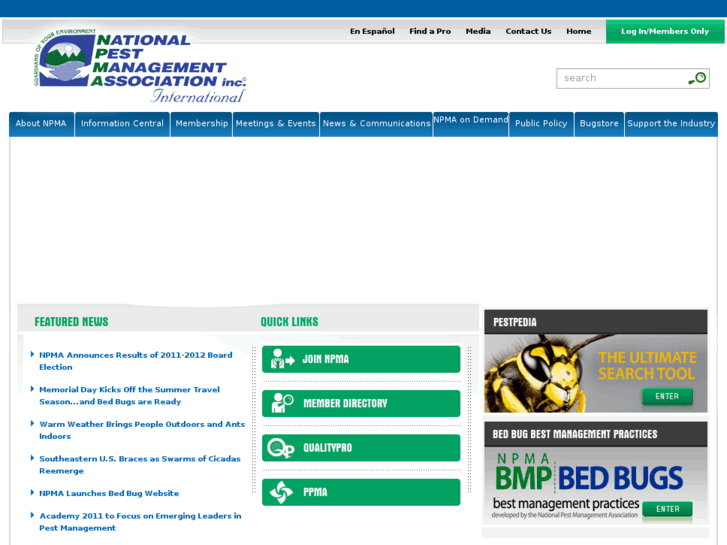Click Enter button on Pestpedia banner
727x545 pixels.
point(667,397)
